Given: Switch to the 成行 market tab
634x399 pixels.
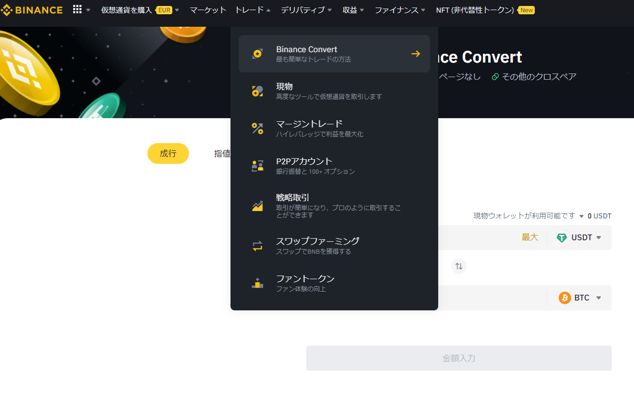Looking at the screenshot, I should [168, 154].
